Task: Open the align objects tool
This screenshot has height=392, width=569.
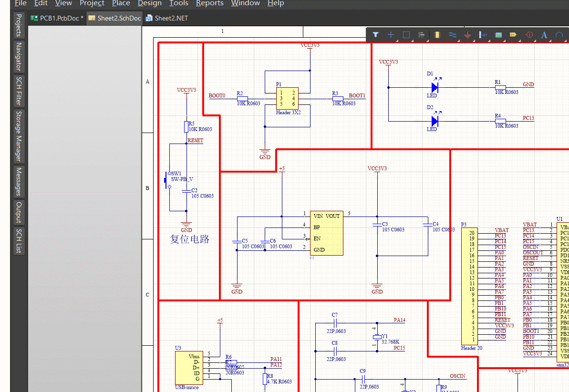Action: coord(422,35)
